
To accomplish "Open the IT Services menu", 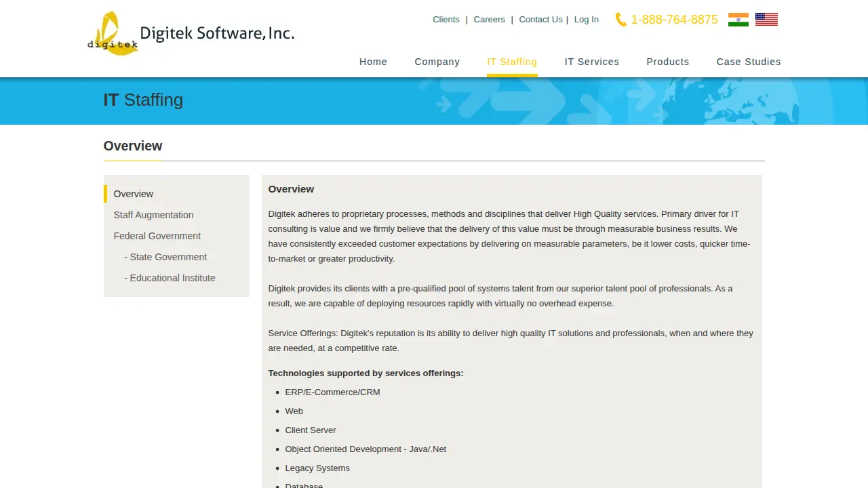I will 592,62.
